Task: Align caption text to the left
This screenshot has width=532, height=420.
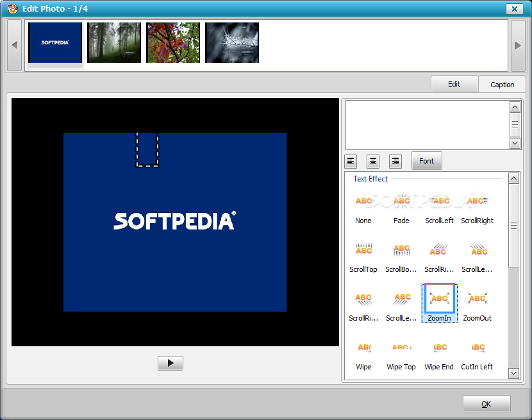Action: 351,162
